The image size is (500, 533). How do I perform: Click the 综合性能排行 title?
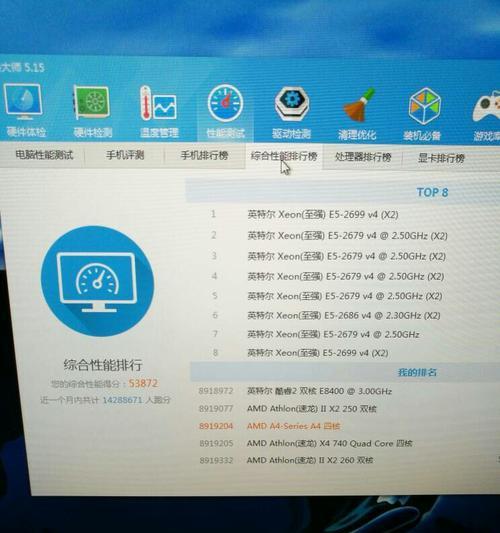pos(103,365)
